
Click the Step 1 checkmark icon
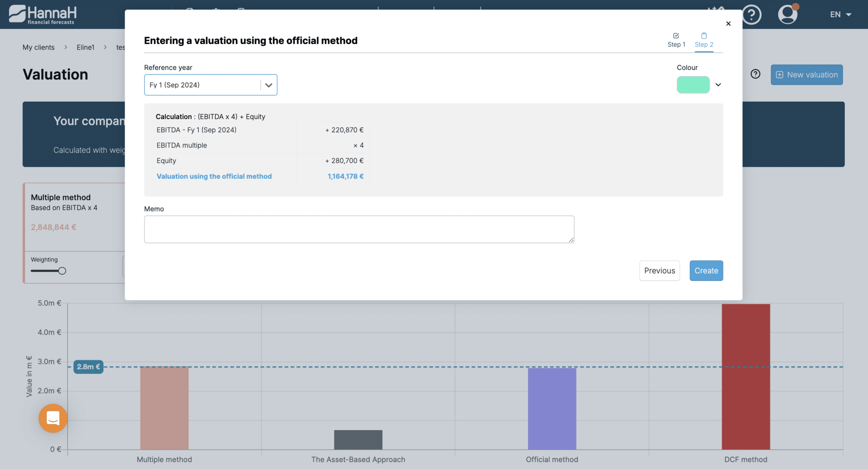pyautogui.click(x=676, y=36)
